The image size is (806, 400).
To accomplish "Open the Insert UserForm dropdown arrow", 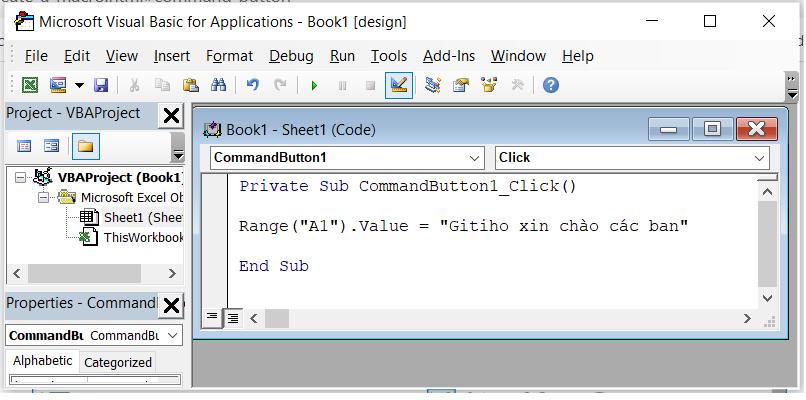I will [x=79, y=85].
